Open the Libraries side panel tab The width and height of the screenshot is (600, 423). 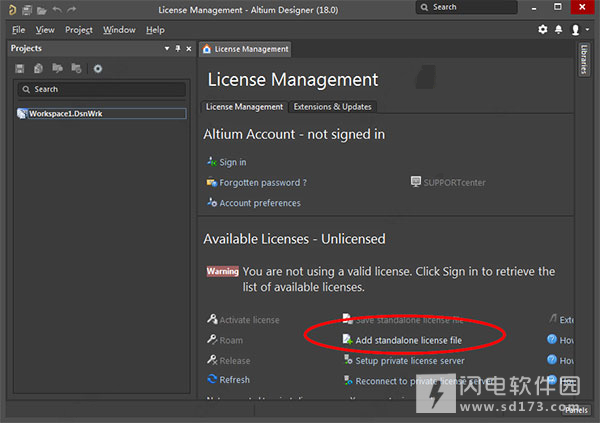tap(584, 59)
